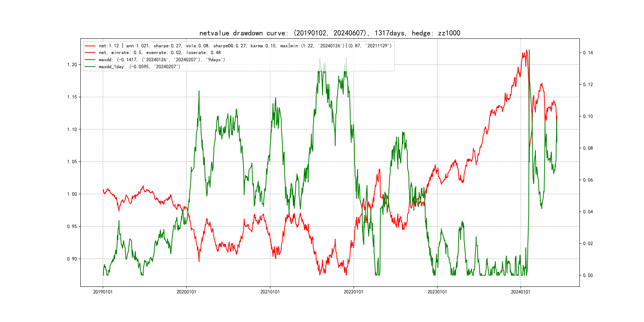Image resolution: width=644 pixels, height=322 pixels.
Task: Click the 0.90 left y-axis tick label
Action: coord(72,259)
